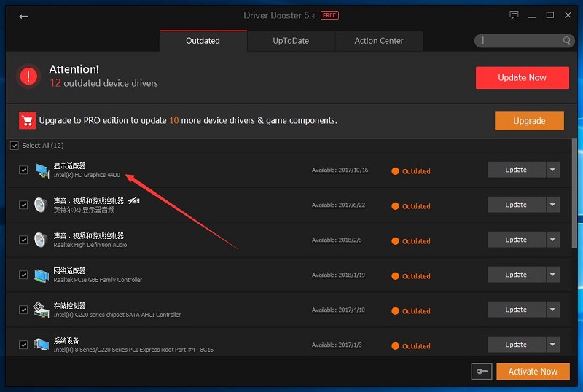Open the Available: 2017/4/10 link
The width and height of the screenshot is (583, 392).
tap(338, 310)
